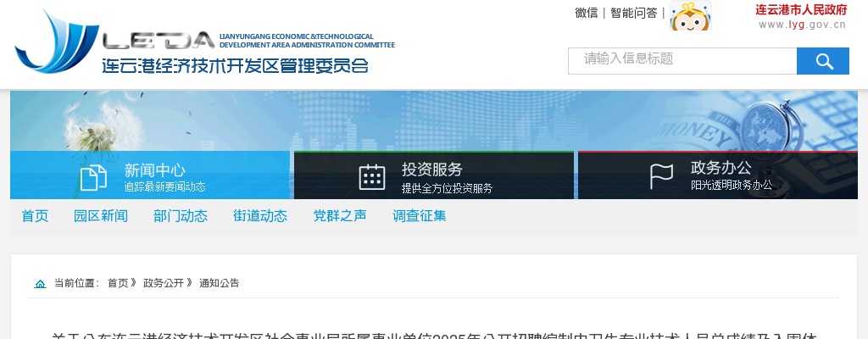Image resolution: width=868 pixels, height=339 pixels.
Task: Open 党群之声 menu item
Action: click(339, 216)
